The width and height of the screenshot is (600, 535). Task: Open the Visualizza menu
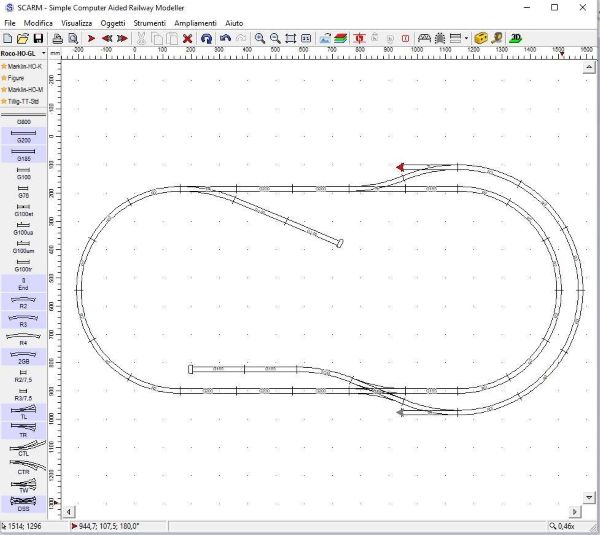point(77,22)
